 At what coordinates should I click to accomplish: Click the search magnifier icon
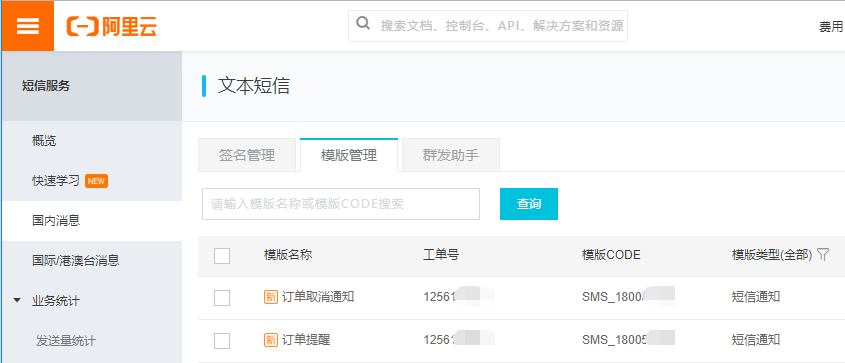363,24
